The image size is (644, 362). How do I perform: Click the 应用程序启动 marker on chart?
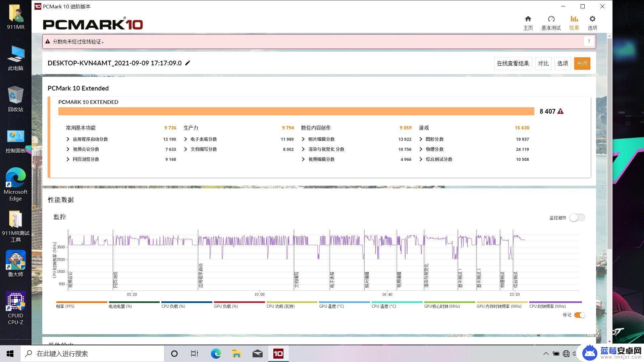[x=200, y=276]
